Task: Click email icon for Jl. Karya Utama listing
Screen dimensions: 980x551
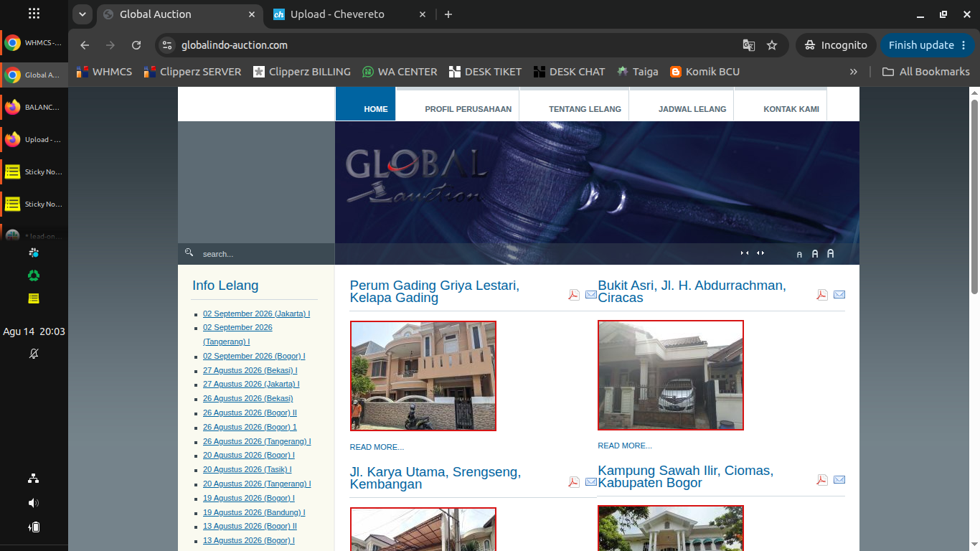Action: pos(591,482)
